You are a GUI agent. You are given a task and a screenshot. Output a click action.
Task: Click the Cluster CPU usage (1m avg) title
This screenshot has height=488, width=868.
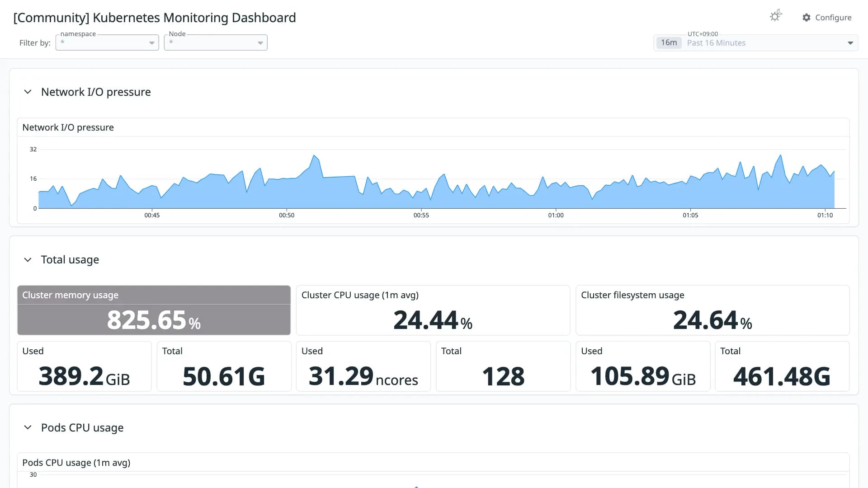360,295
